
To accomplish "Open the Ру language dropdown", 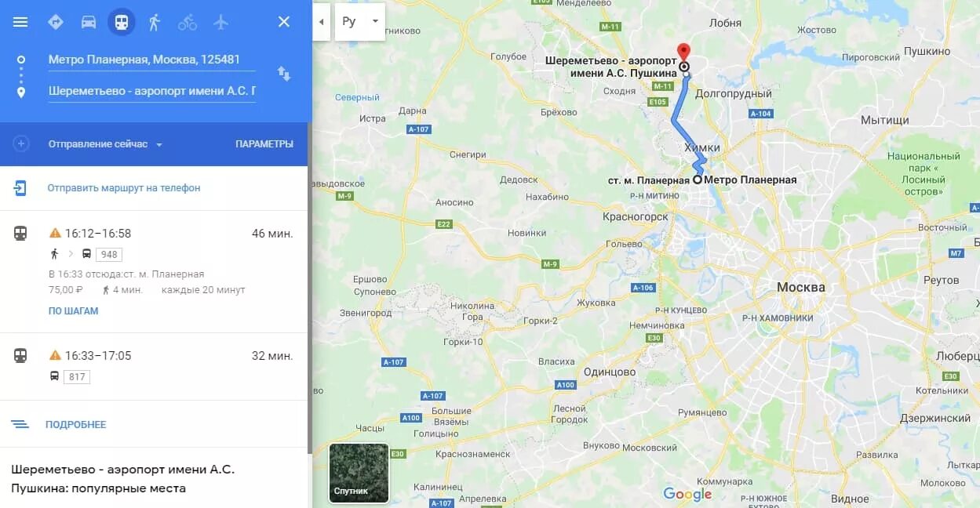I will (x=360, y=22).
